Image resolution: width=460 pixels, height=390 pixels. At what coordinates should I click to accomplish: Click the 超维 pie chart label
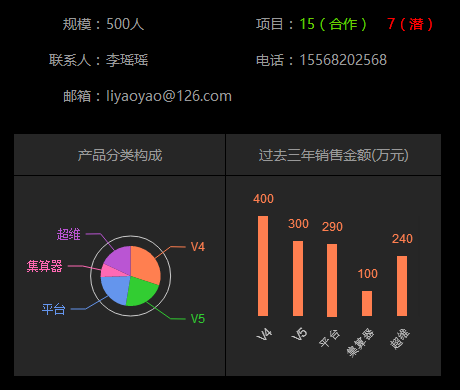69,234
